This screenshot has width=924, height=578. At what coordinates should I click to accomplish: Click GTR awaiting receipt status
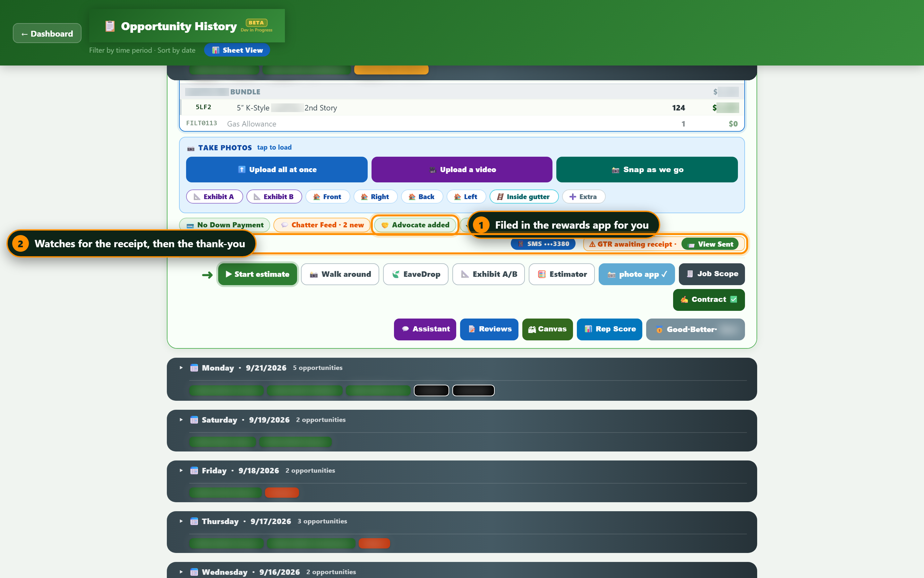click(633, 244)
